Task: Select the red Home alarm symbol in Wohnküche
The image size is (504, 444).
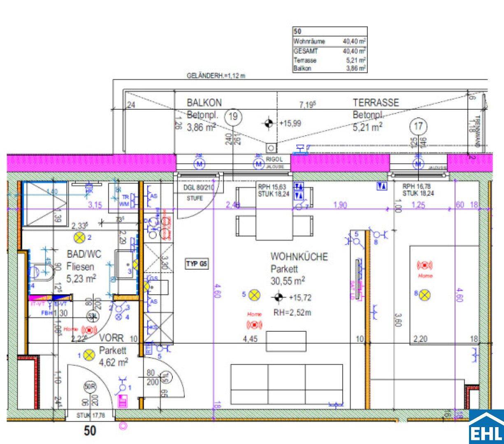Action: pyautogui.click(x=254, y=325)
